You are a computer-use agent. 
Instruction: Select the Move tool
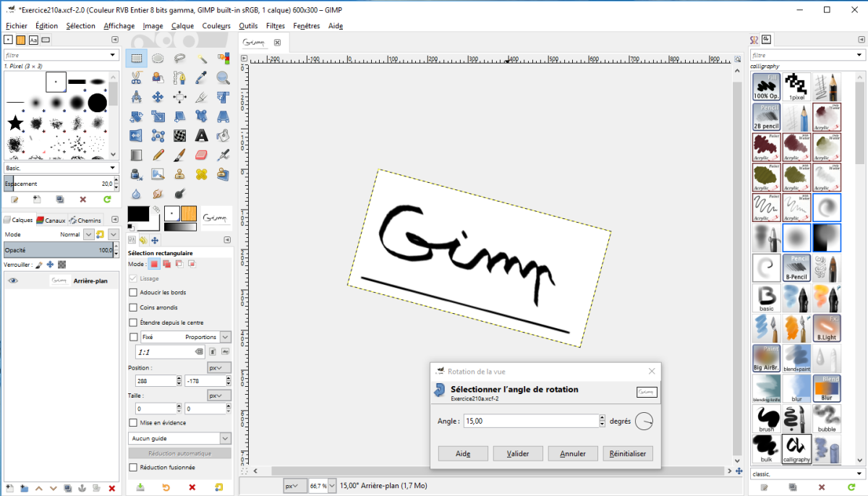pos(158,97)
